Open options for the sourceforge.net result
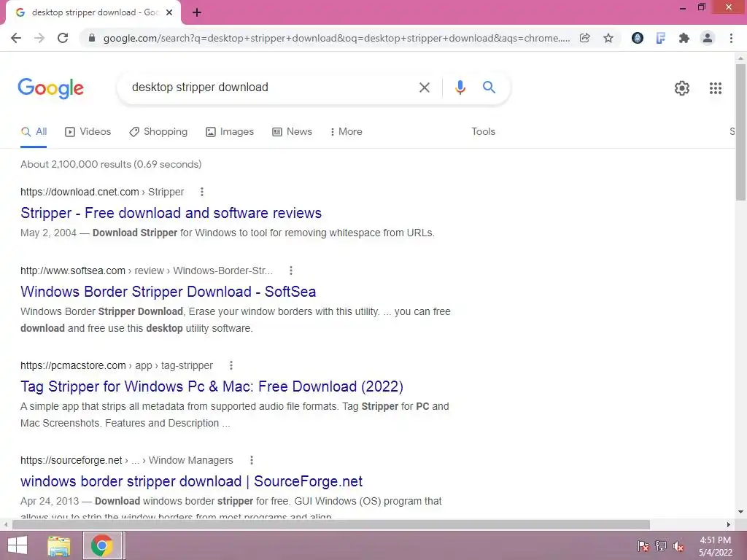This screenshot has width=747, height=560. click(252, 460)
